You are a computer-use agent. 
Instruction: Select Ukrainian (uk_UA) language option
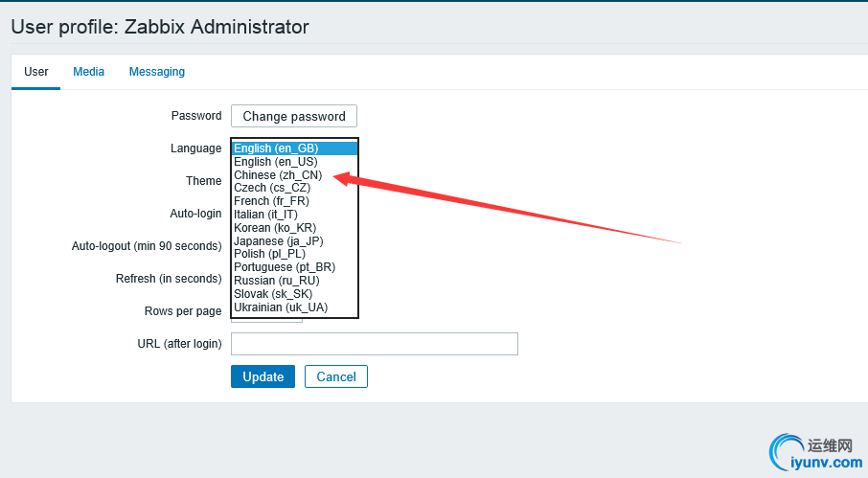coord(281,307)
